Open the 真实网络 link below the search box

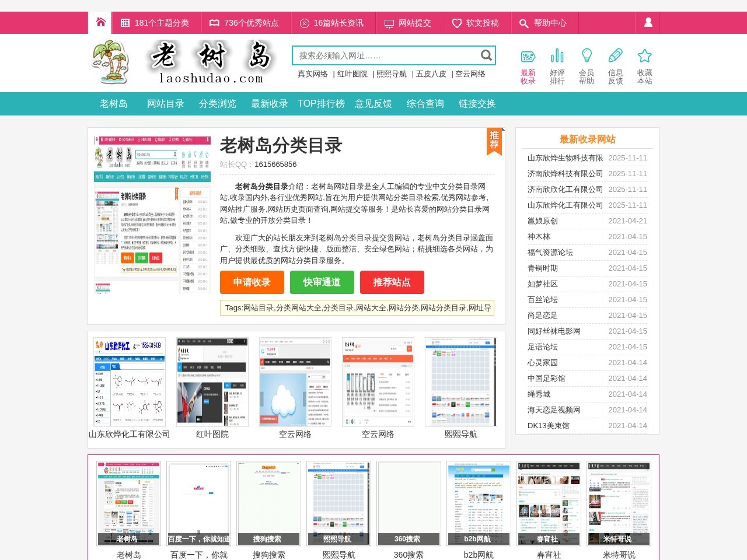click(x=313, y=74)
